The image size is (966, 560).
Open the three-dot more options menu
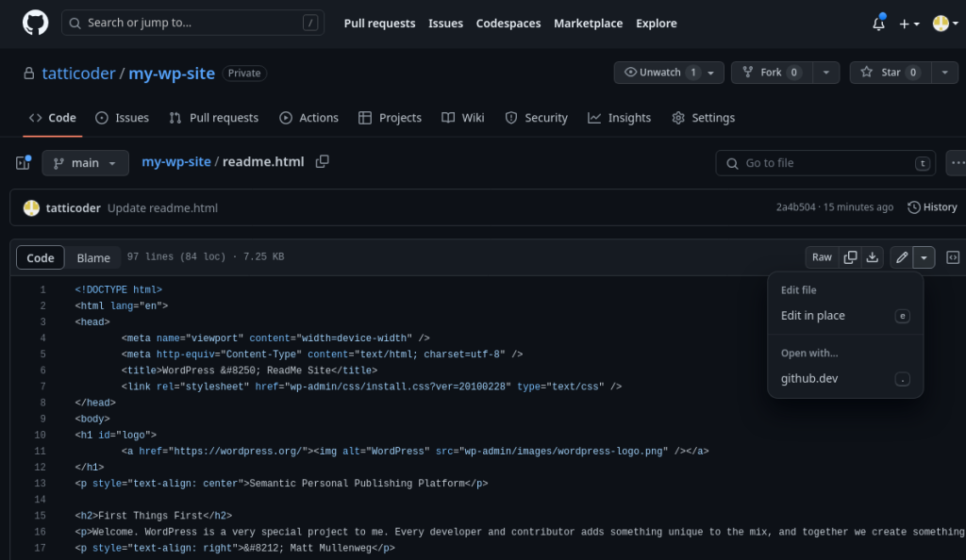point(957,163)
